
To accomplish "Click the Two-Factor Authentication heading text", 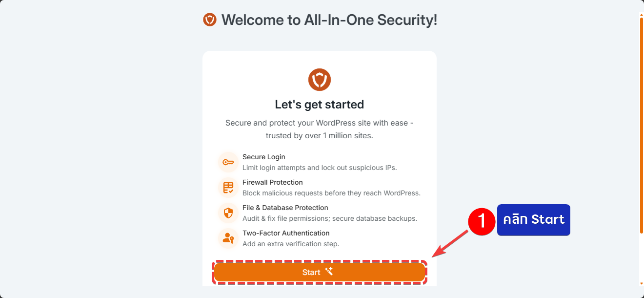I will pos(286,233).
